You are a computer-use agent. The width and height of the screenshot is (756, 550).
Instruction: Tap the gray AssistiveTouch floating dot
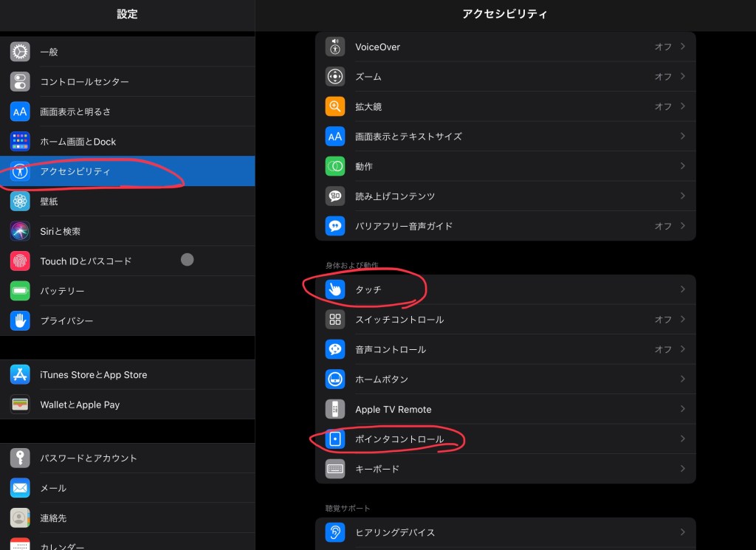click(x=188, y=259)
